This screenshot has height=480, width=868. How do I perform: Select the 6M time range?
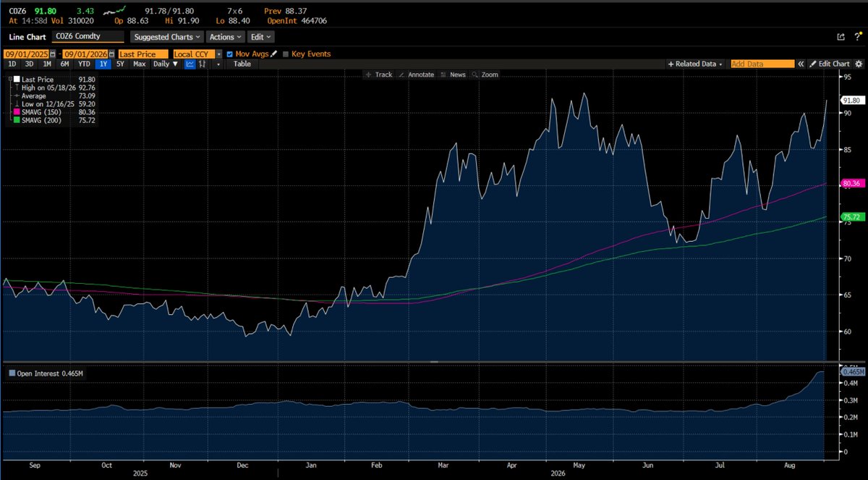(x=64, y=64)
